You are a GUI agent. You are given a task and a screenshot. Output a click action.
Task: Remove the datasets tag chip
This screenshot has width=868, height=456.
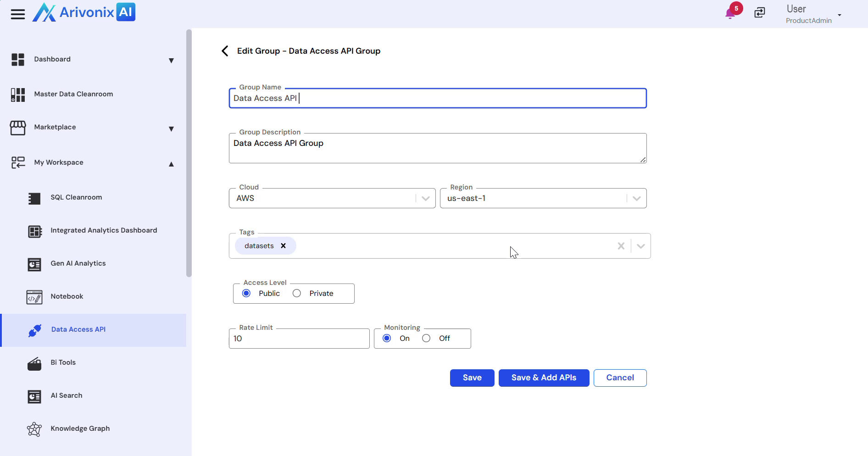284,246
